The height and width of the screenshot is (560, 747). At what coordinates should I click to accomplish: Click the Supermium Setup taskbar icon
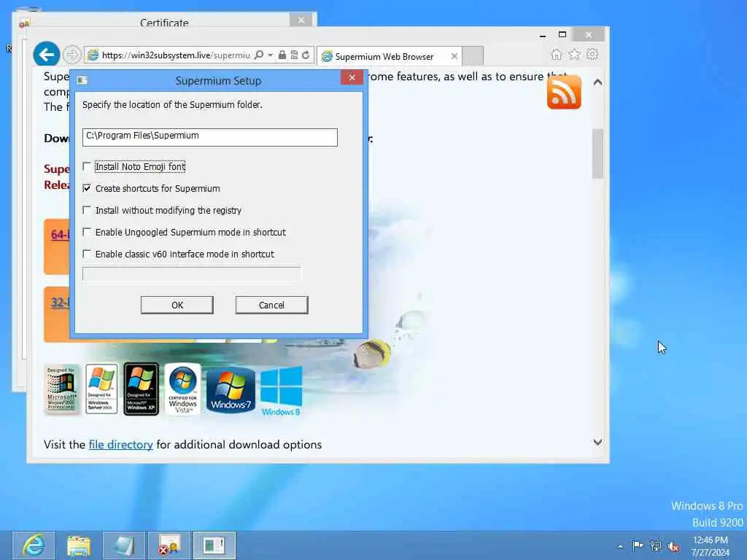click(x=214, y=545)
